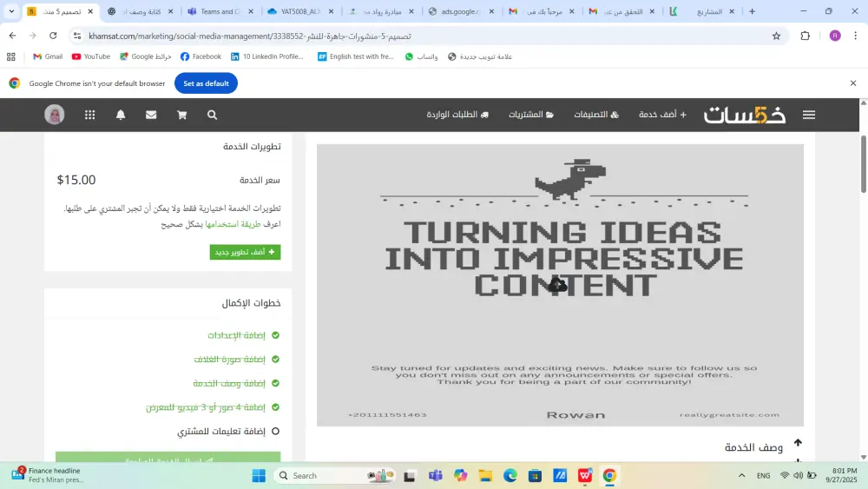Open the step link إضافة الإعدادات
868x489 pixels.
tap(236, 335)
